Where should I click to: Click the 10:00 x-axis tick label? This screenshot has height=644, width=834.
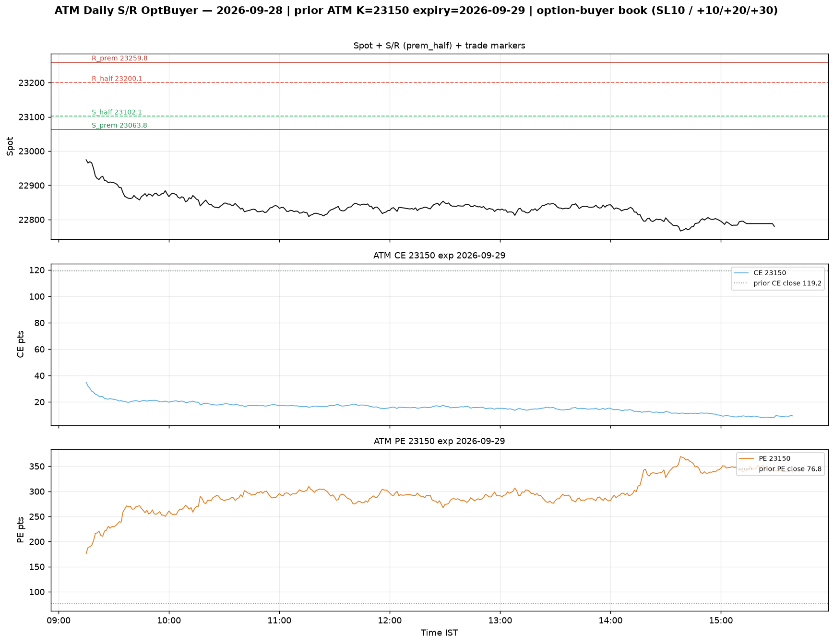169,621
